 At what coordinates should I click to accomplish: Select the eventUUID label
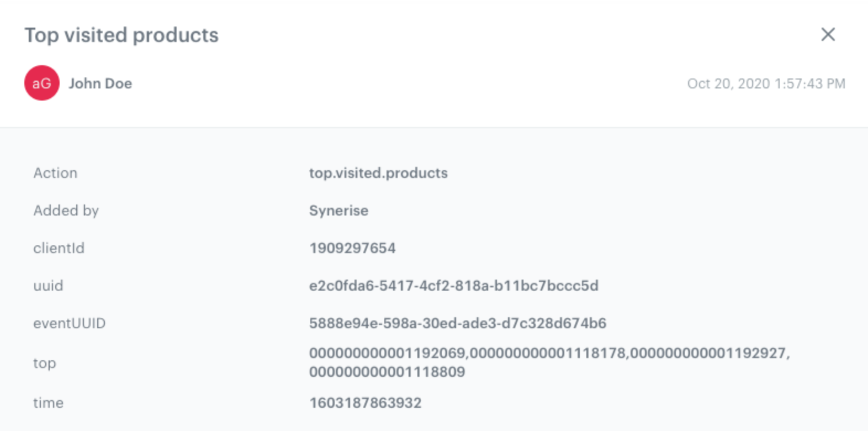tap(70, 323)
